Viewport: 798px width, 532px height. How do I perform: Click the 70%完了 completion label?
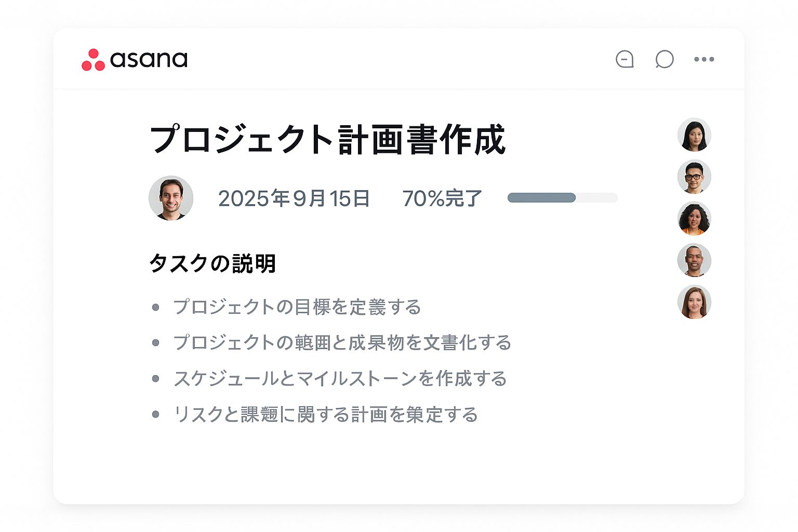pos(442,198)
